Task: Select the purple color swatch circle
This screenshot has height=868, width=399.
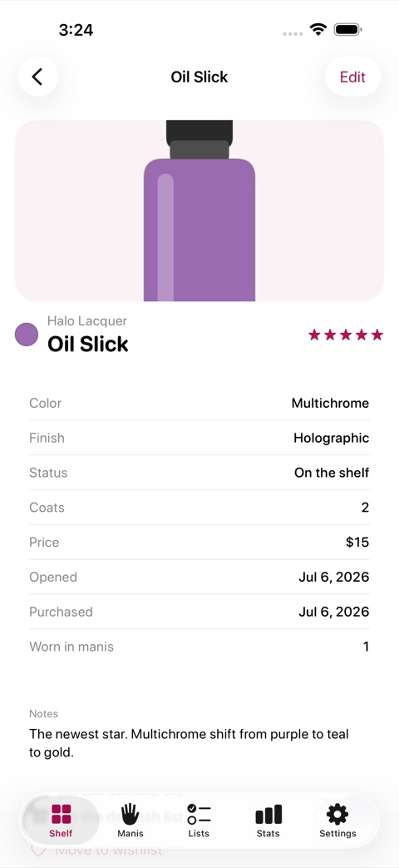Action: [27, 335]
